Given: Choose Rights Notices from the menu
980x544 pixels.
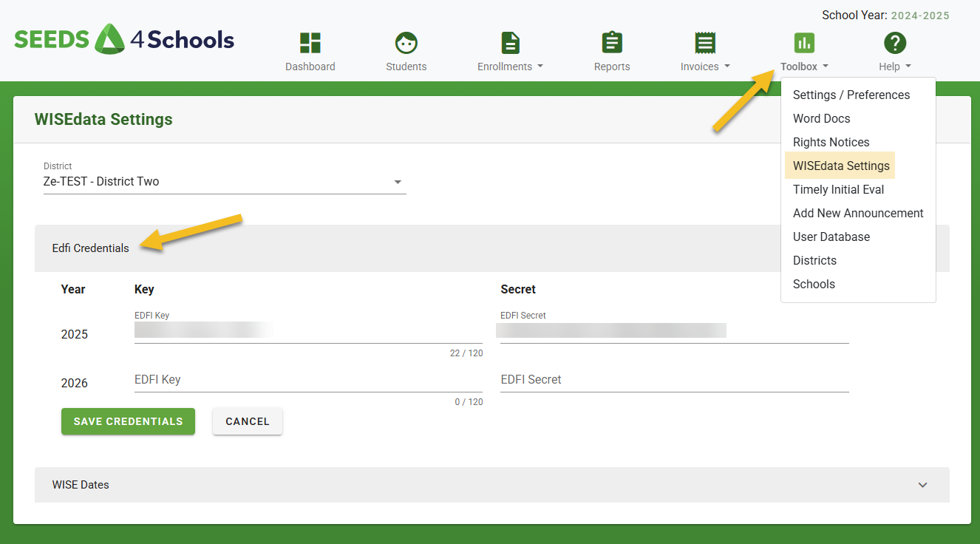Looking at the screenshot, I should coord(831,142).
